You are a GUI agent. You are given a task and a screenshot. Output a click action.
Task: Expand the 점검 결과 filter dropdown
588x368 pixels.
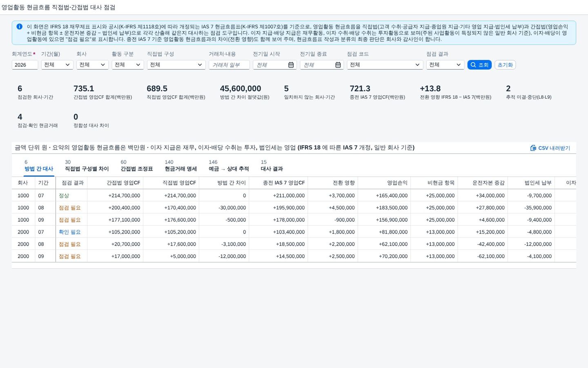pos(445,65)
